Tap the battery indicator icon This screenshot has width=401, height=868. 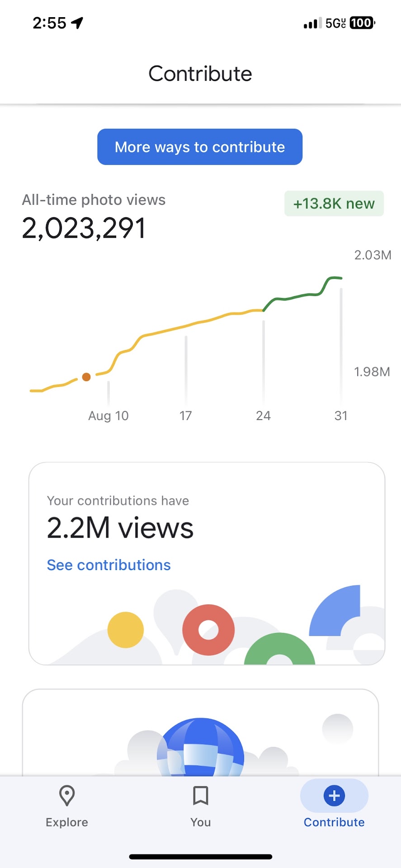tap(362, 23)
